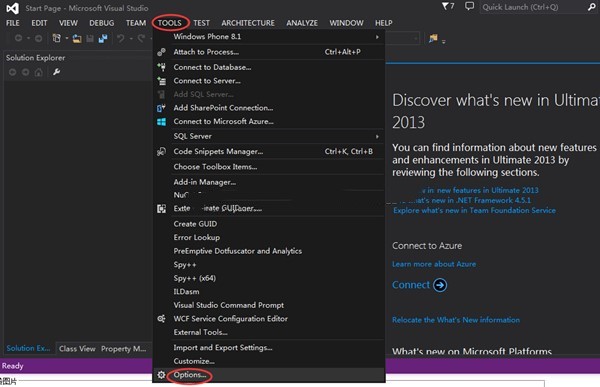Open Import and Export Settings entry
Image resolution: width=600 pixels, height=387 pixels.
[269, 348]
